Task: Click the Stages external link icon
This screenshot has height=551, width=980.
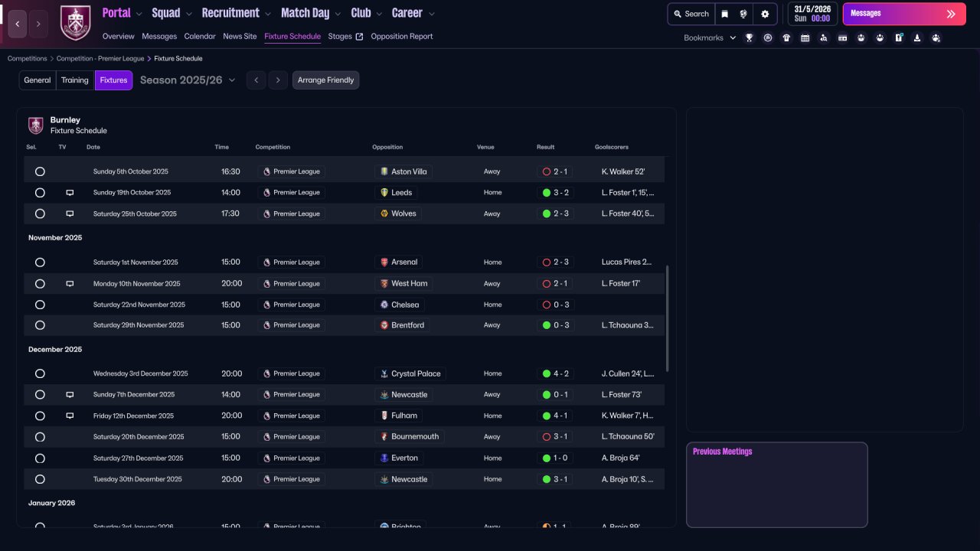Action: tap(359, 36)
